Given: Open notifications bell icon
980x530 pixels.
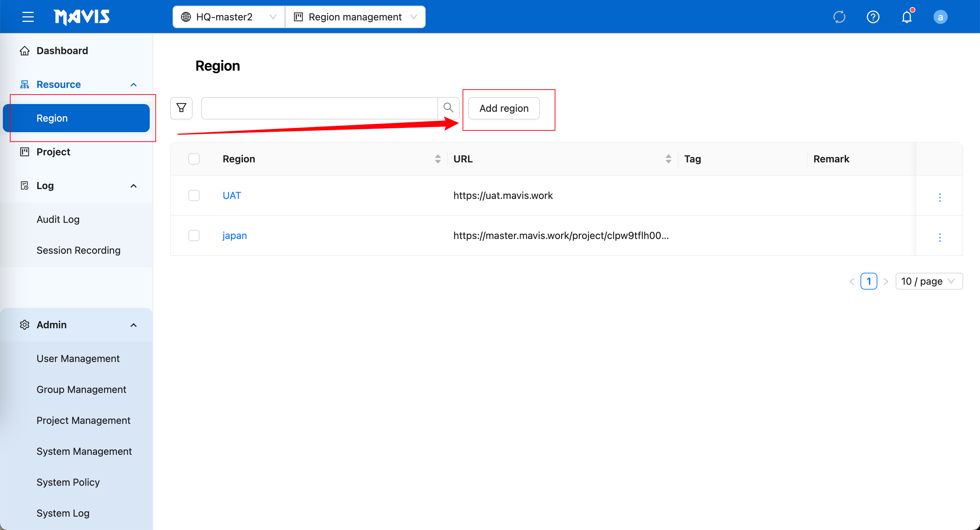Looking at the screenshot, I should [x=907, y=17].
